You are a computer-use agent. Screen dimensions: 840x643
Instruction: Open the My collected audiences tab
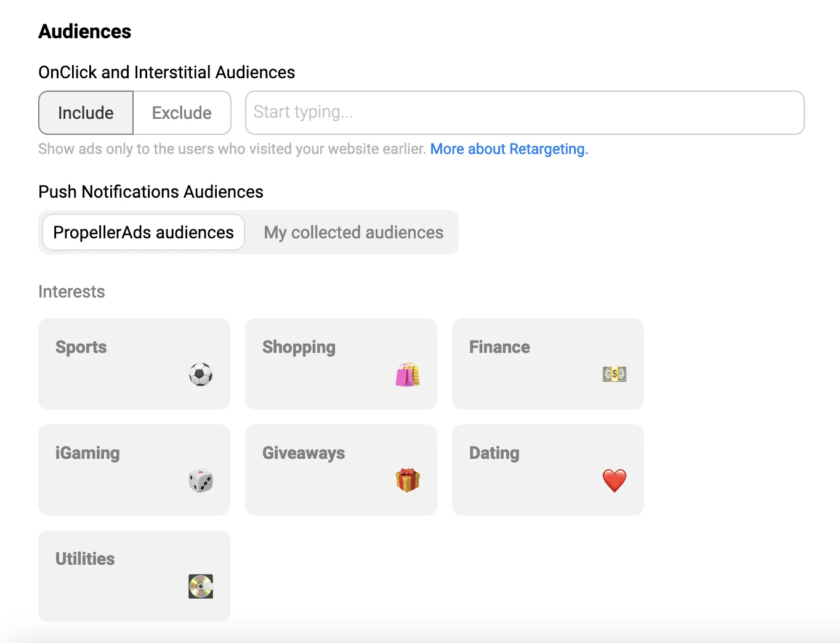[x=353, y=232]
